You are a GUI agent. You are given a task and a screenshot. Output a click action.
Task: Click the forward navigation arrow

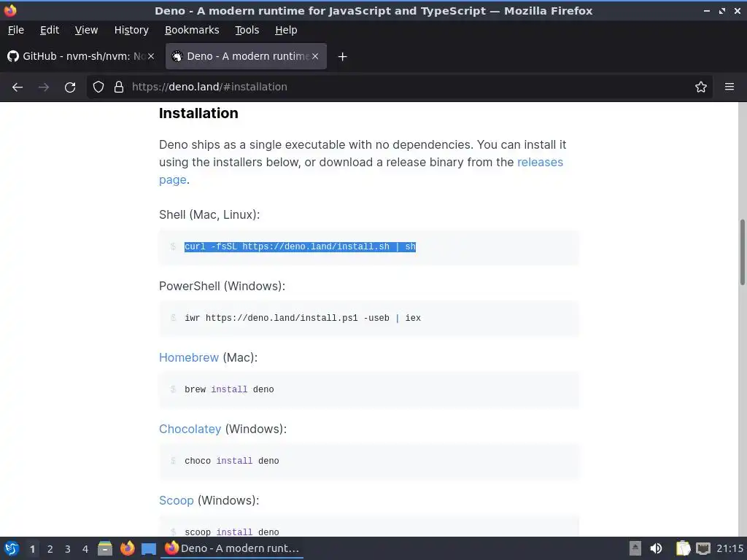click(44, 87)
